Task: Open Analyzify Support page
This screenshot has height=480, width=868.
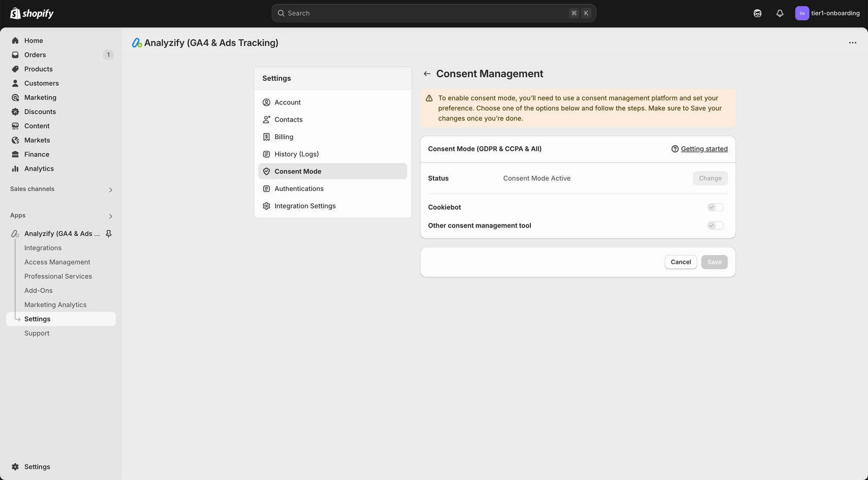Action: [x=37, y=333]
